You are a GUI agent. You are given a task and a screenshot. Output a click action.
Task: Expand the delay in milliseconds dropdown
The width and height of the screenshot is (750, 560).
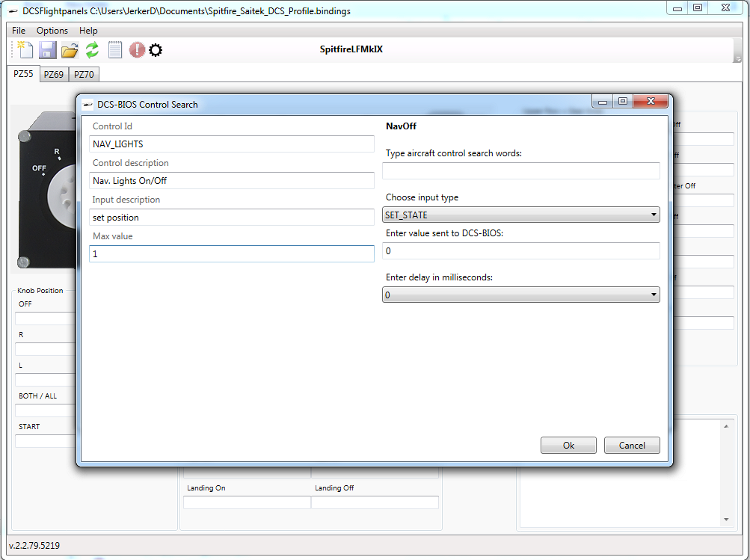click(521, 295)
